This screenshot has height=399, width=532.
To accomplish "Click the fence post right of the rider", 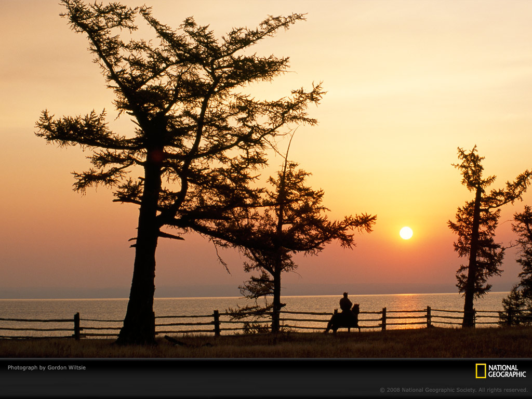I will [x=384, y=318].
